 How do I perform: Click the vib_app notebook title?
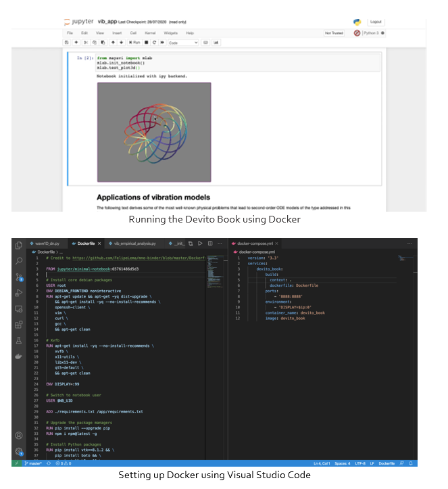click(x=107, y=22)
